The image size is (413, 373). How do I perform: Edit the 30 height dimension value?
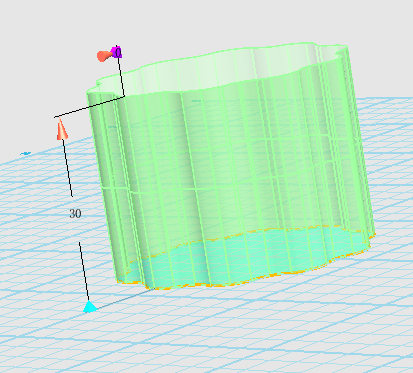click(75, 214)
